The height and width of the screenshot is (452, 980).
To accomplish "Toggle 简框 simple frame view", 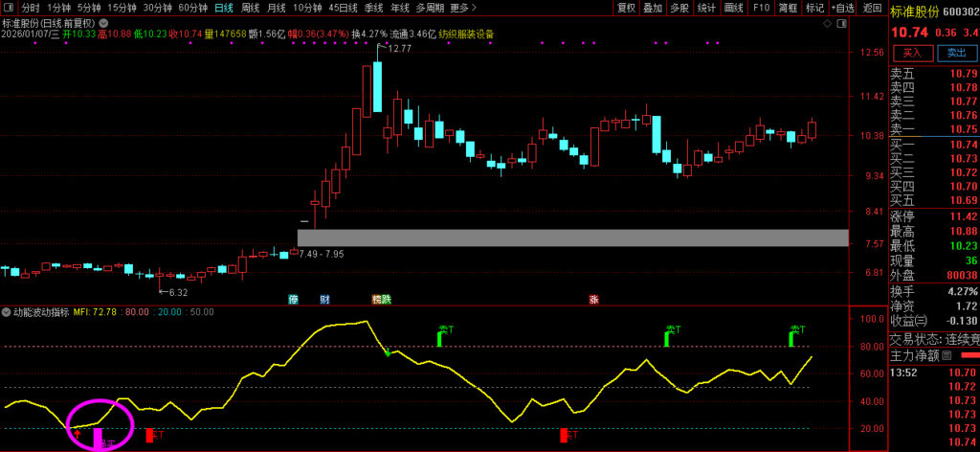I will tap(788, 8).
